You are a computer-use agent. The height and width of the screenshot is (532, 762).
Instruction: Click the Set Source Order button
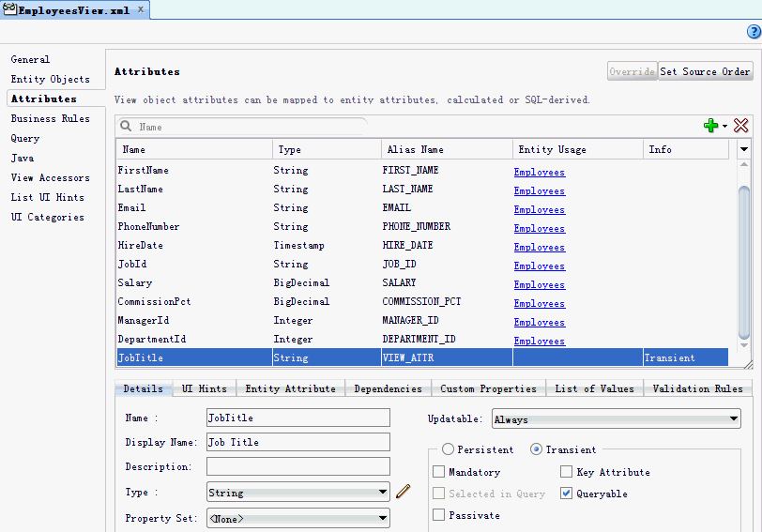[705, 71]
